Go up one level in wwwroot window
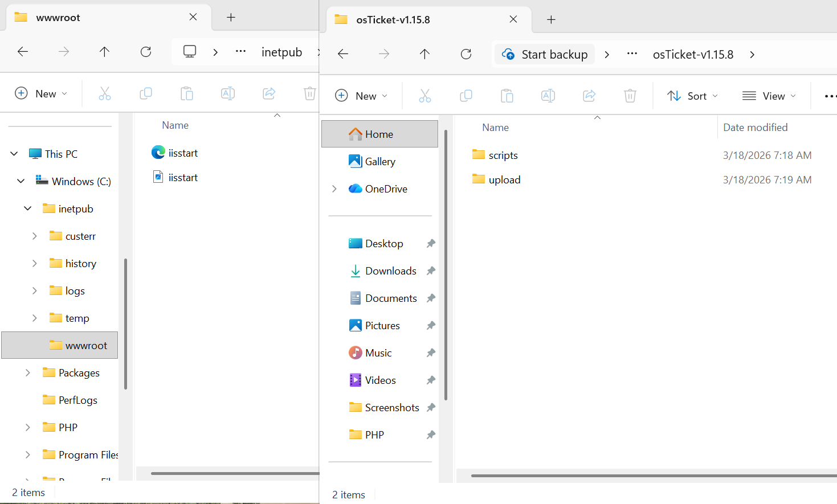 (x=104, y=52)
